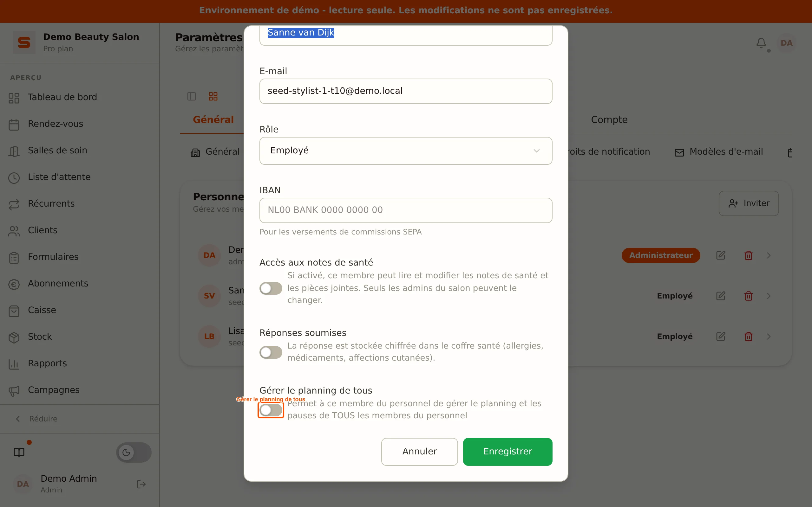Switch to the Compte tab
The height and width of the screenshot is (507, 812).
pos(609,120)
